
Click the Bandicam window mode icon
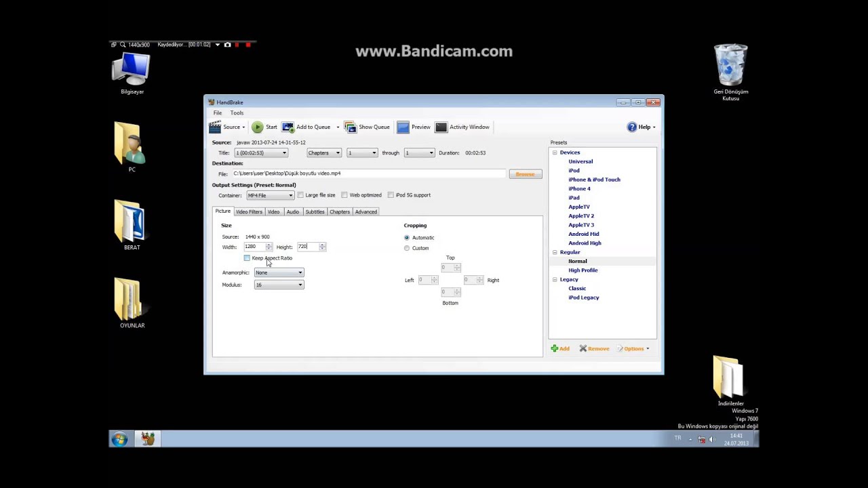point(114,45)
